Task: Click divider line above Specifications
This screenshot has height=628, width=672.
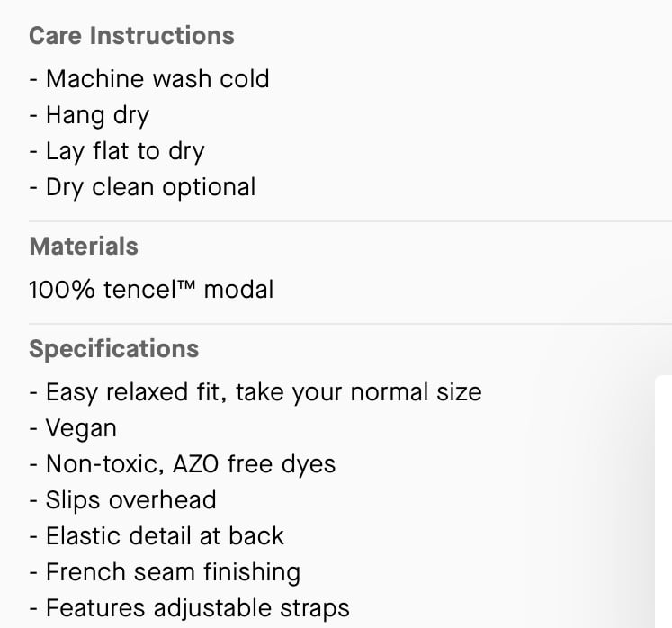Action: pos(350,324)
